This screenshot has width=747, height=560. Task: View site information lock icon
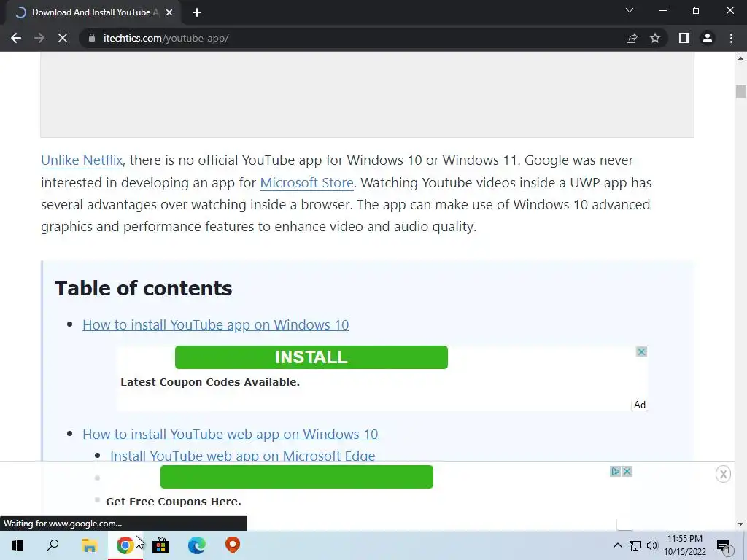point(92,38)
